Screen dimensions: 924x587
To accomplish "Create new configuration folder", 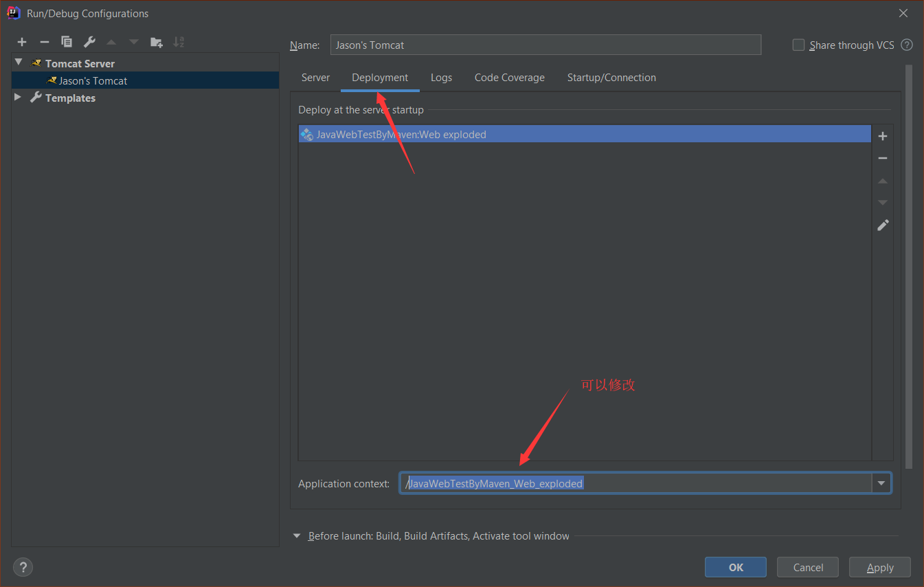I will tap(157, 42).
